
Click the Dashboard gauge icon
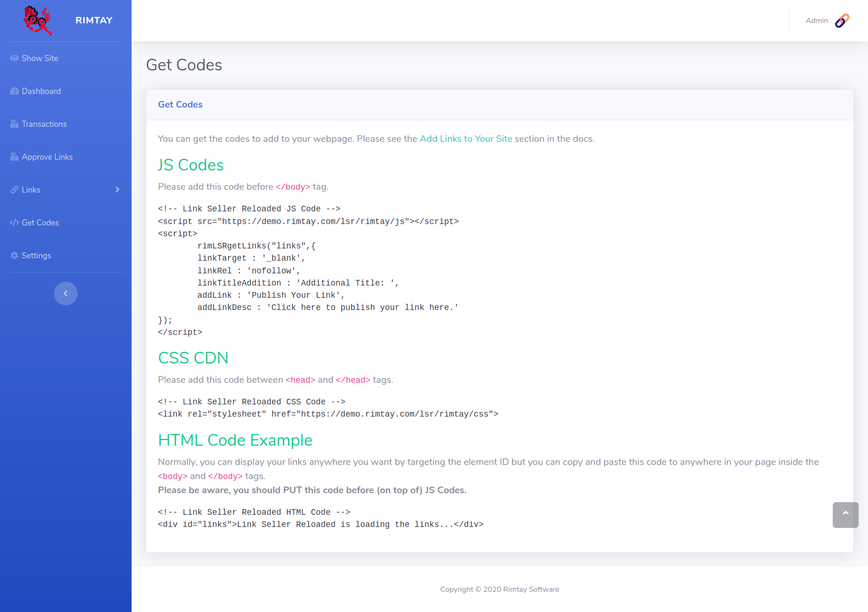click(15, 91)
